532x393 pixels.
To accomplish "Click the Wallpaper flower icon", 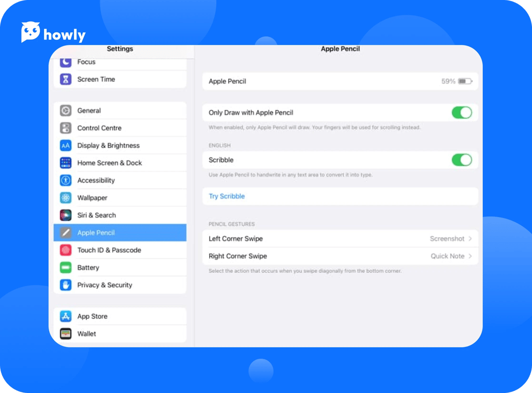I will coord(65,198).
